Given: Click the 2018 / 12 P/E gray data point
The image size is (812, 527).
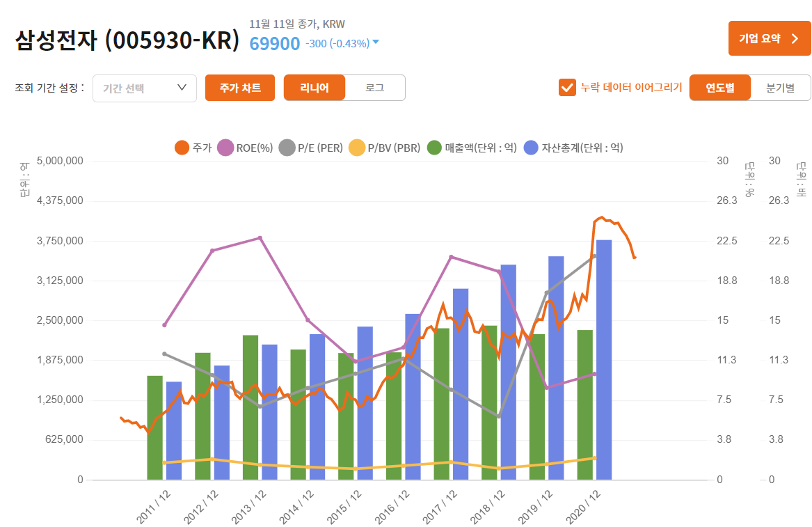Looking at the screenshot, I should (x=499, y=416).
